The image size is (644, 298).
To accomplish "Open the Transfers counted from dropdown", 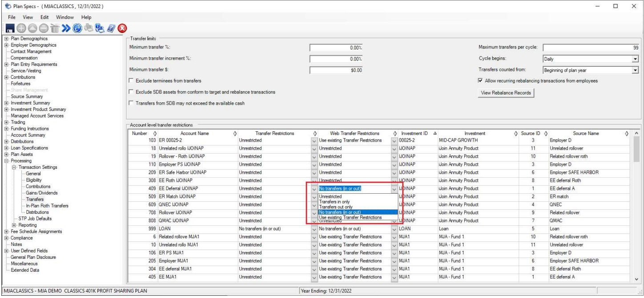I will tap(635, 70).
